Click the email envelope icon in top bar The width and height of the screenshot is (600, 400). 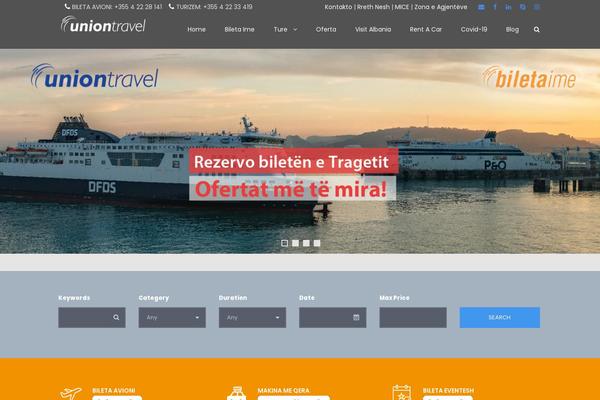point(481,7)
